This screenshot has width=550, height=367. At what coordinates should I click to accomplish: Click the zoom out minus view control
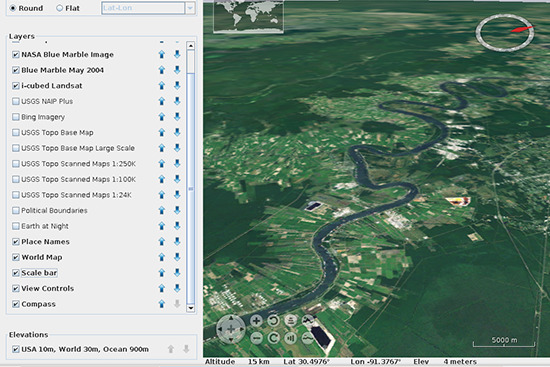pyautogui.click(x=257, y=338)
